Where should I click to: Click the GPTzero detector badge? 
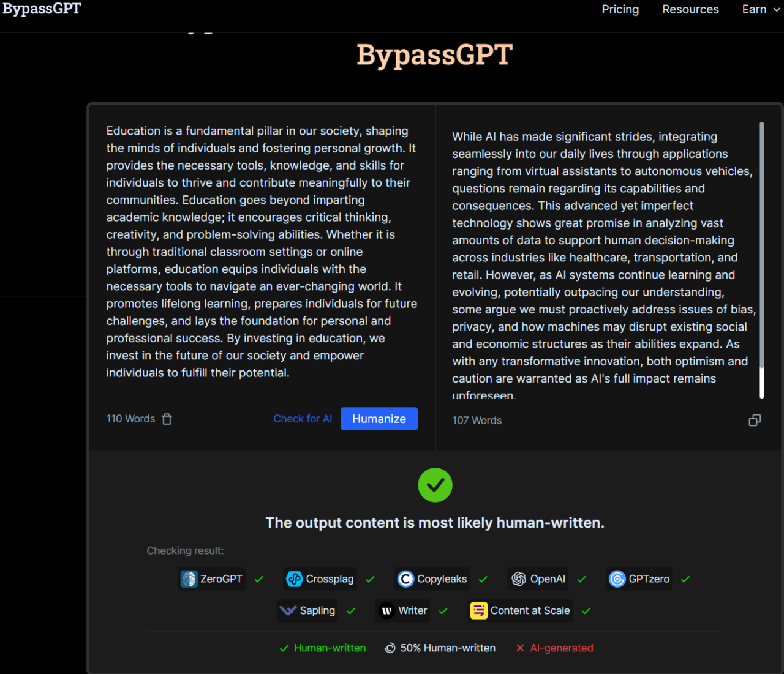point(639,579)
